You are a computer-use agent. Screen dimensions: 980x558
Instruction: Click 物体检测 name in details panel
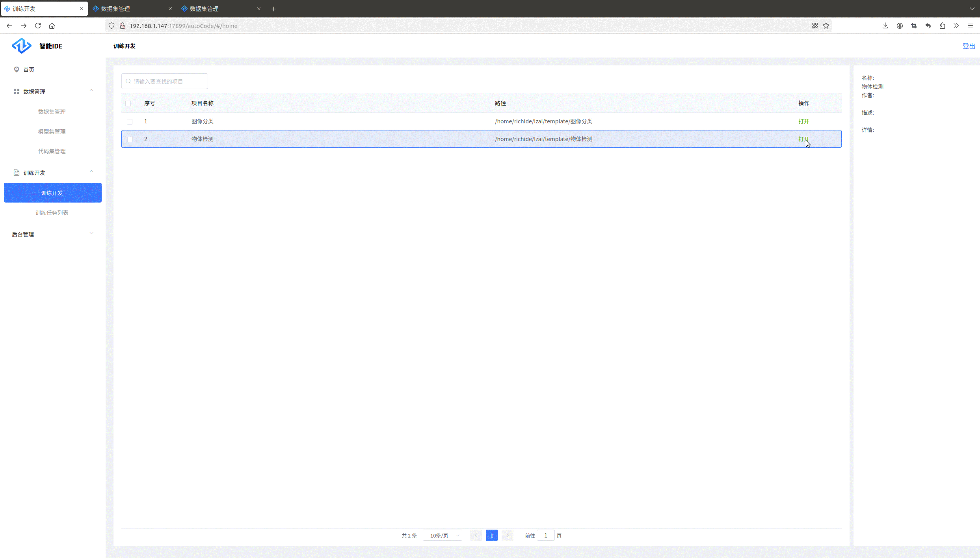click(x=872, y=87)
